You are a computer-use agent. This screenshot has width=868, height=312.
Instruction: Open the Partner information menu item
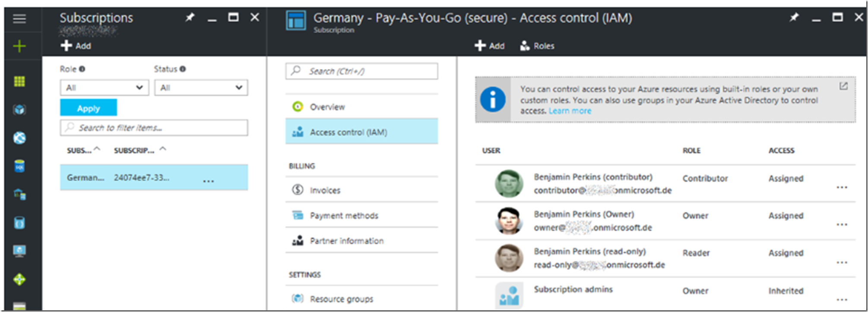(x=362, y=240)
